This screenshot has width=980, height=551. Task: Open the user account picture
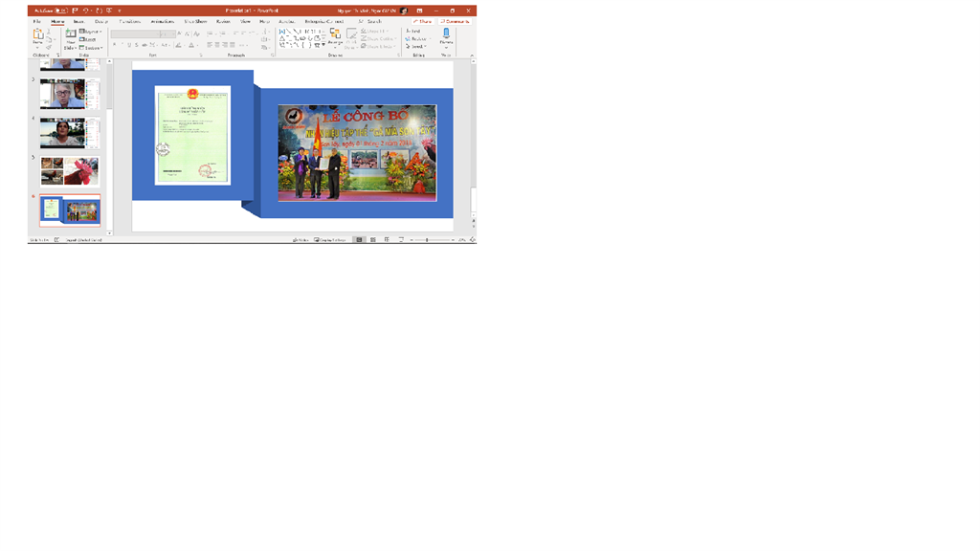(405, 11)
